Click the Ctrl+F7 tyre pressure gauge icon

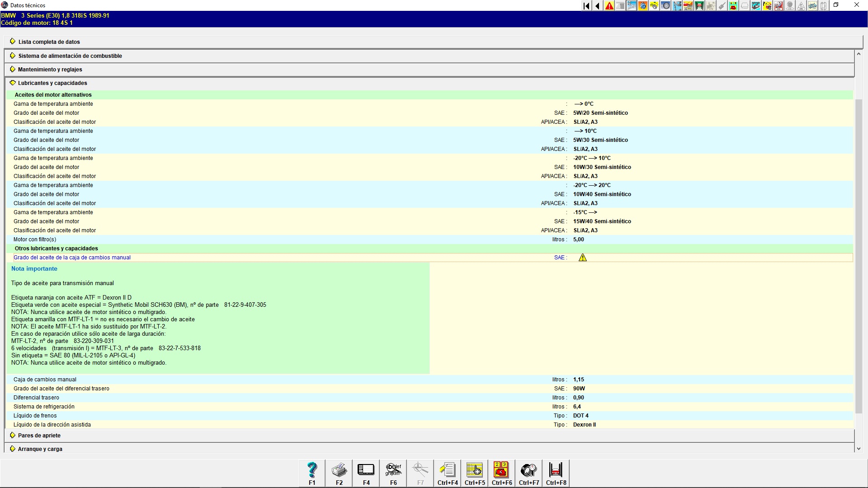(529, 473)
